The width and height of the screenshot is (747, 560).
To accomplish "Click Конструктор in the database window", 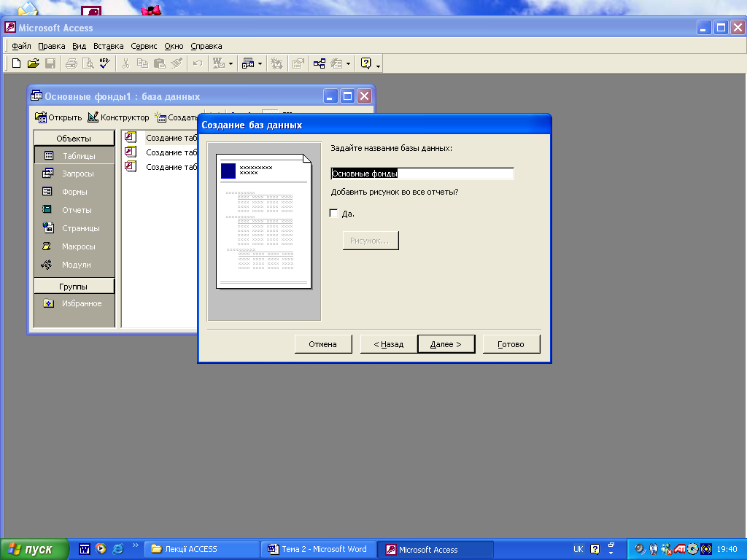I will point(119,117).
